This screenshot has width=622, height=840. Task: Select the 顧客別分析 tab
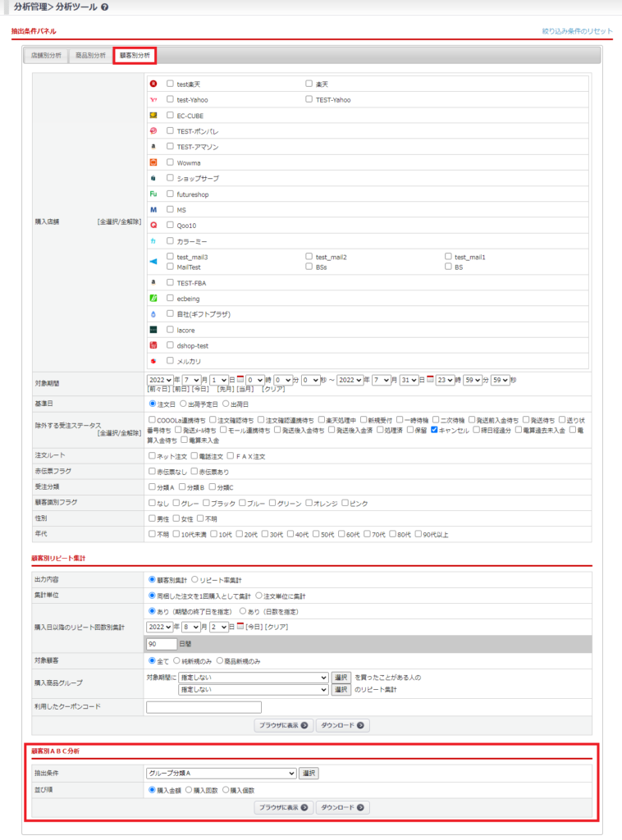(135, 55)
